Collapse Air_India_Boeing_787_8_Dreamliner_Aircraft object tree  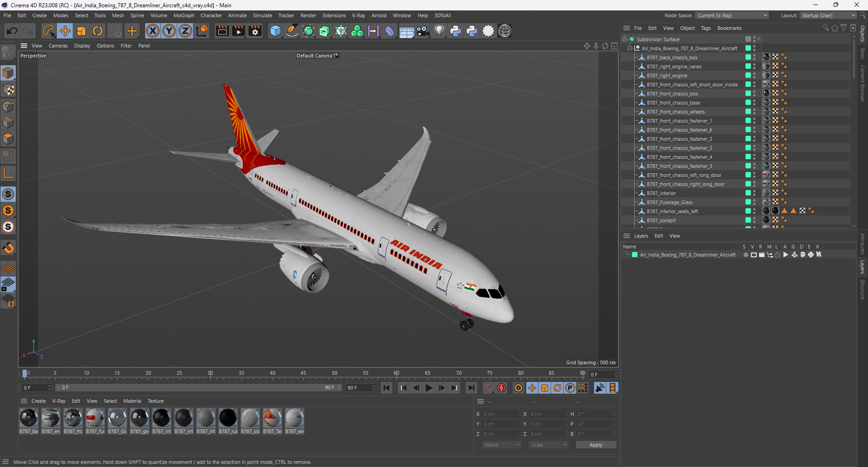[630, 48]
